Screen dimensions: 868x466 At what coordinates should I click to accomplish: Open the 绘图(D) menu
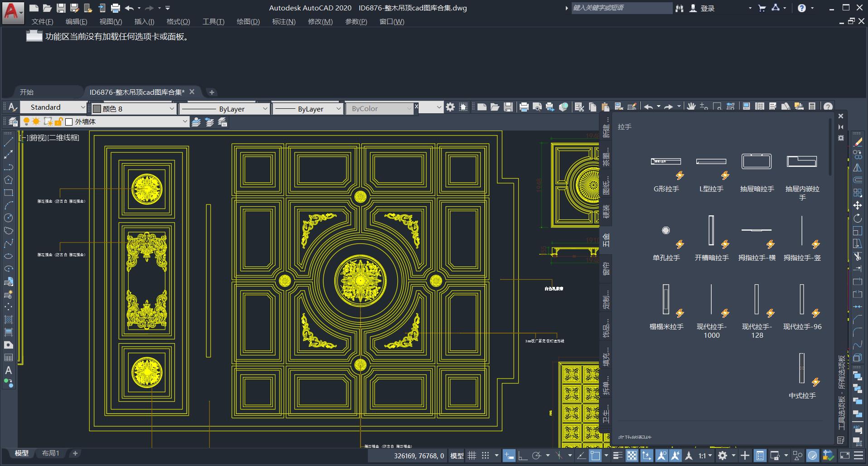(x=248, y=22)
